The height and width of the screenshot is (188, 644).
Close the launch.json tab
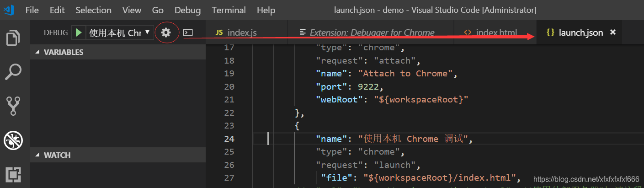[x=613, y=32]
